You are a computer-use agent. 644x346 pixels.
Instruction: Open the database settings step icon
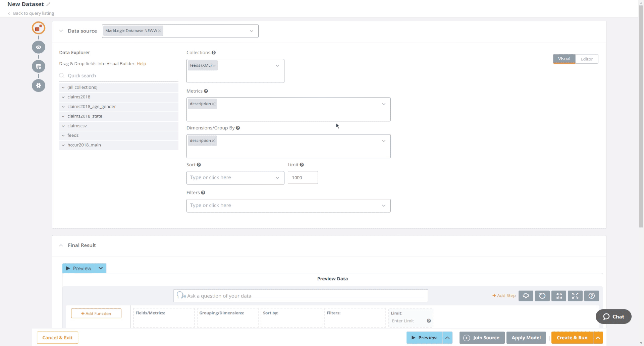pos(39,66)
